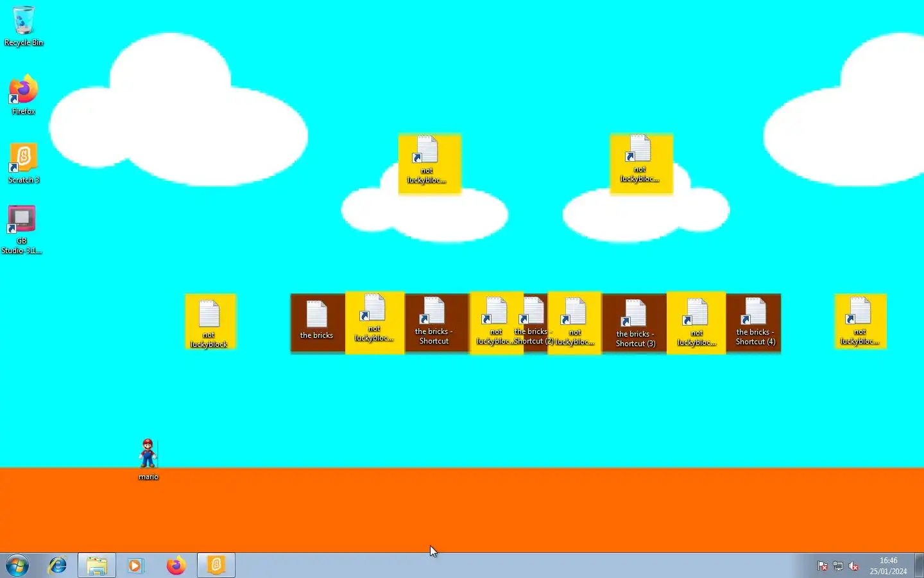The width and height of the screenshot is (924, 578).
Task: Select the Scratch 3 desktop shortcut
Action: (x=23, y=163)
